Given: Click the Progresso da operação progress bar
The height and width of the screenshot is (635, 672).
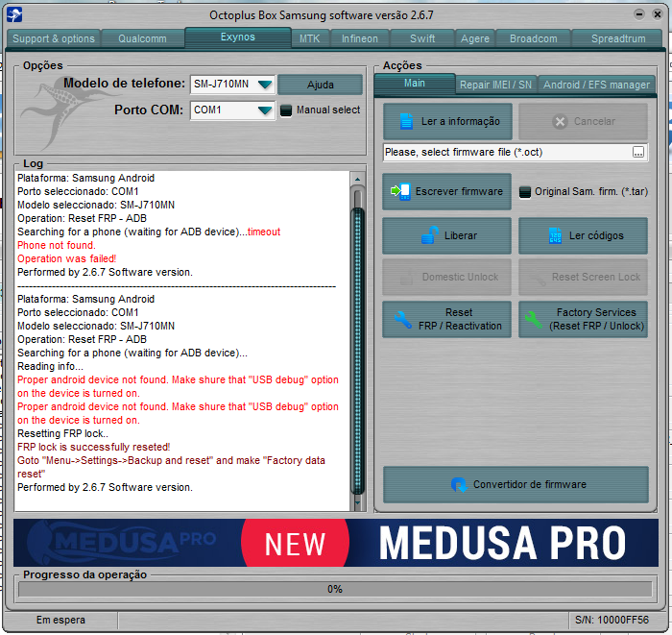Looking at the screenshot, I should pos(335,589).
